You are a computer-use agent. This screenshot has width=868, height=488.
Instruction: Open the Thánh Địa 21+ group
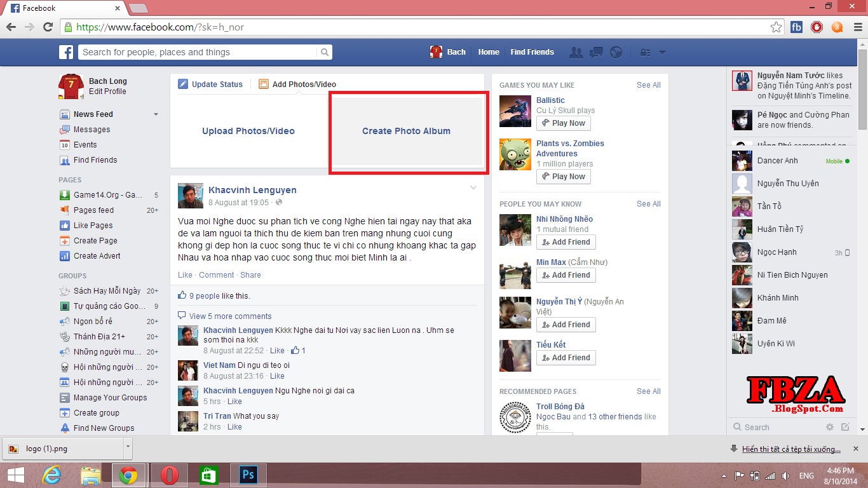[x=99, y=337]
